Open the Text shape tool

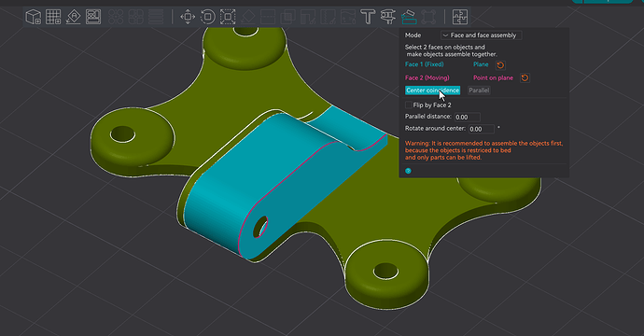coord(368,17)
